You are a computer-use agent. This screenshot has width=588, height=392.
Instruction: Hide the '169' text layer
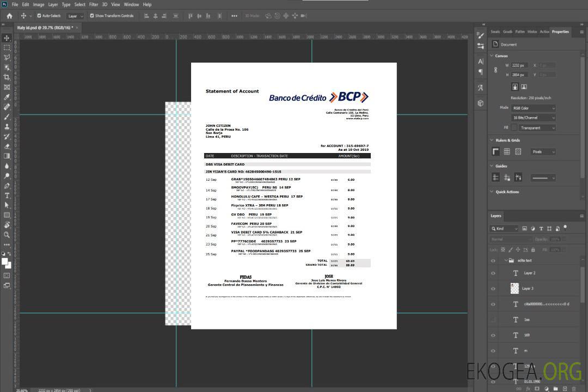(x=493, y=335)
